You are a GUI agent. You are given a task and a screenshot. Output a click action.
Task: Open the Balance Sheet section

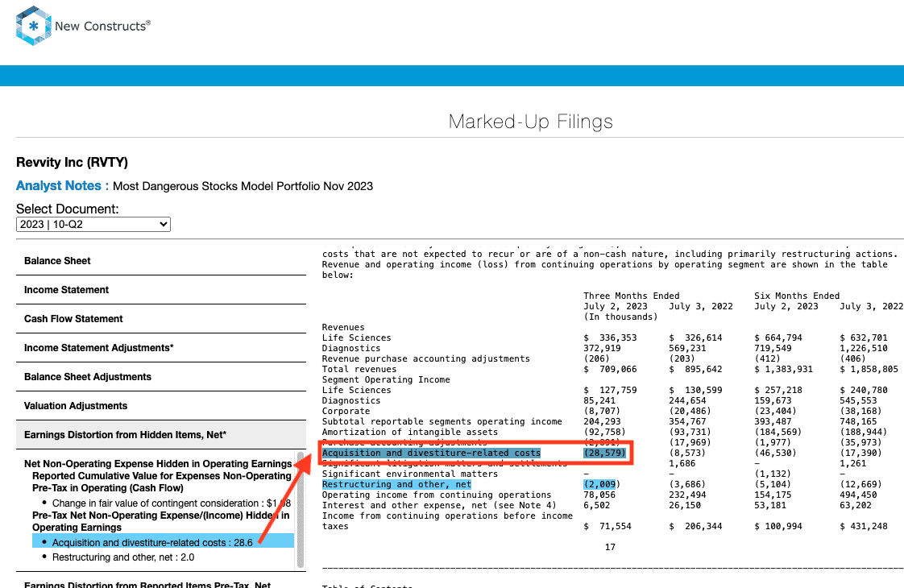coord(161,261)
